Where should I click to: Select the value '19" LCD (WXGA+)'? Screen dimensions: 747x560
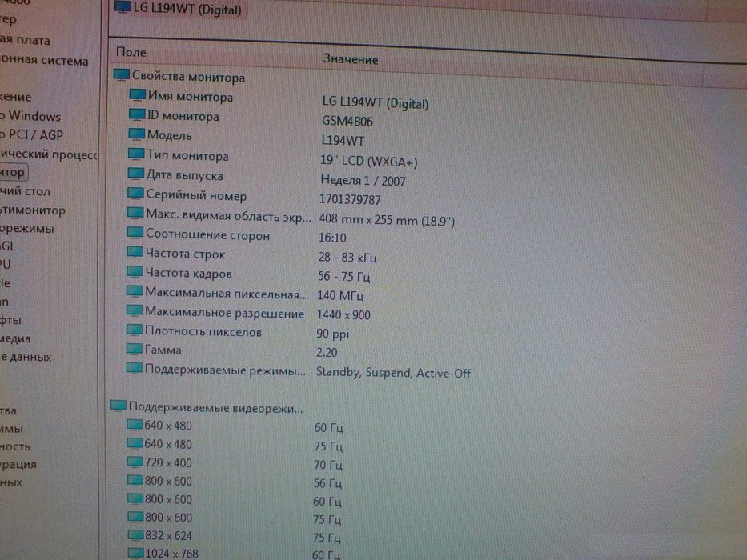[369, 161]
